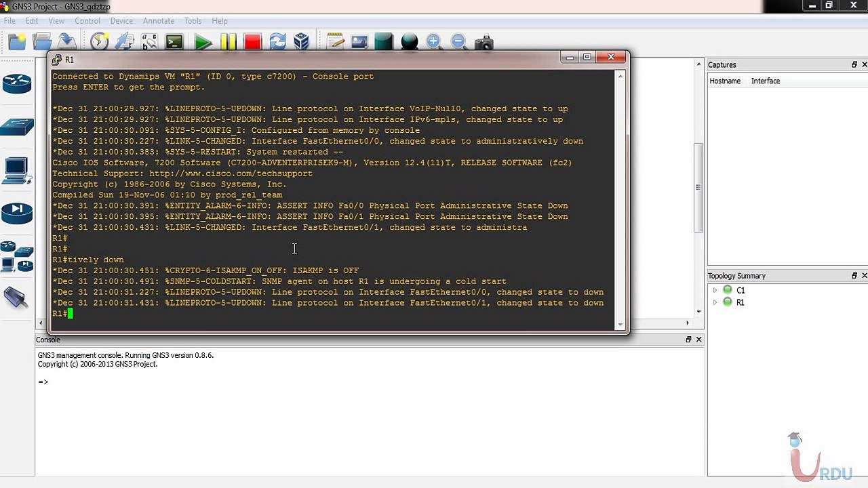Viewport: 868px width, 488px height.
Task: Open the VirtualBox console icon
Action: click(x=302, y=42)
